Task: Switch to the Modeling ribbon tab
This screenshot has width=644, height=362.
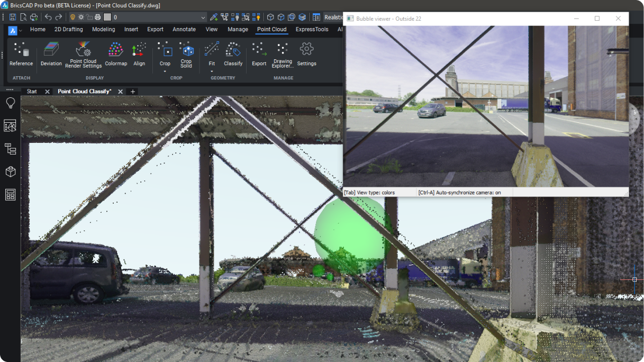Action: click(x=103, y=30)
